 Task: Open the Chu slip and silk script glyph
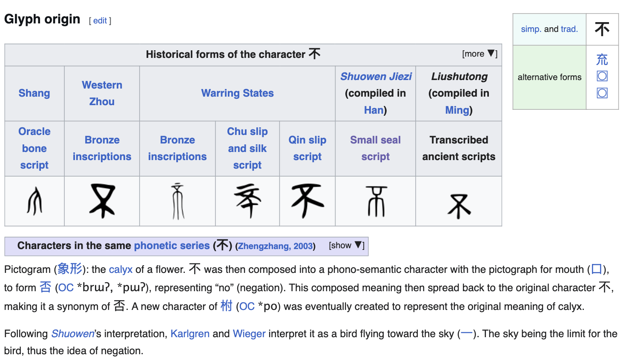(247, 201)
